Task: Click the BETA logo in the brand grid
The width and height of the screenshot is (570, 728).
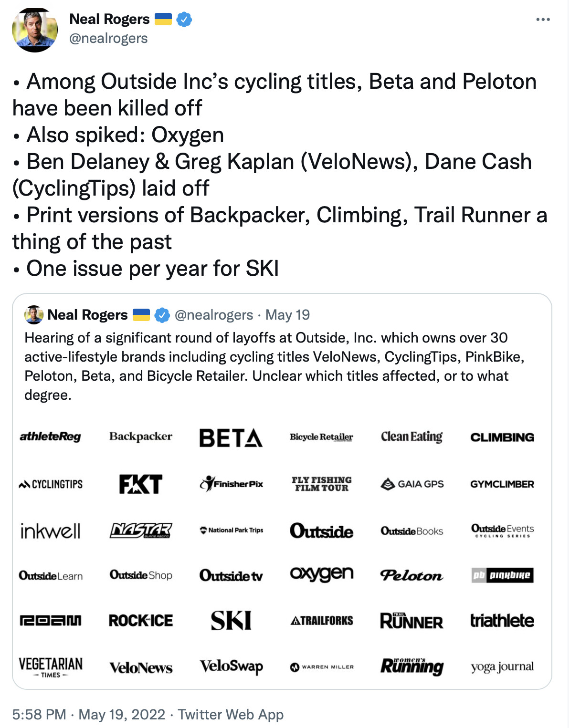Action: pos(231,437)
